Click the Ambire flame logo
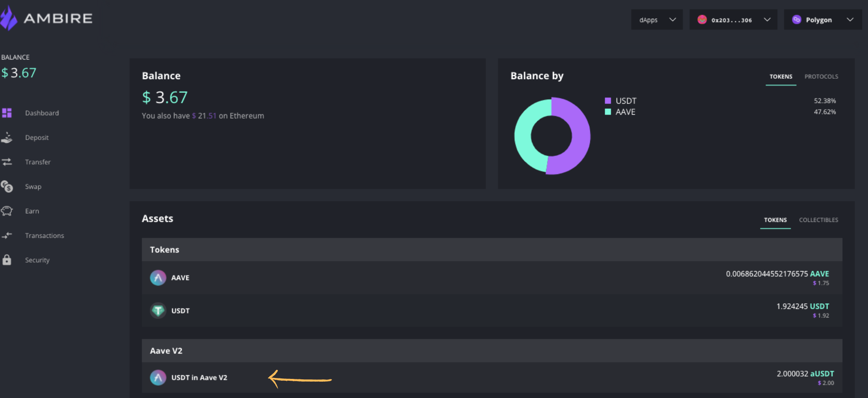The height and width of the screenshot is (398, 868). (x=8, y=18)
